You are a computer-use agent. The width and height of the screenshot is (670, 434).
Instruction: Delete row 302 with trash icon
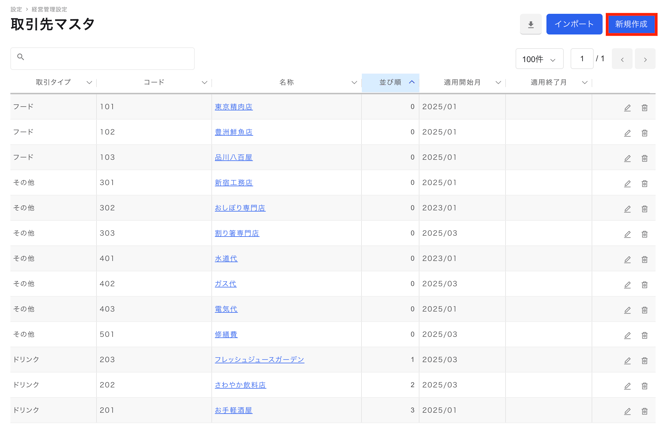pos(644,209)
